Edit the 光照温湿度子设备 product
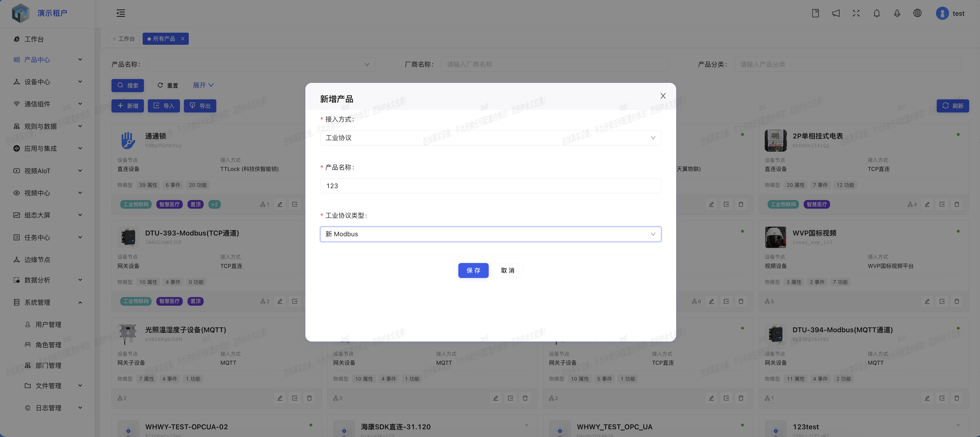 coord(280,398)
